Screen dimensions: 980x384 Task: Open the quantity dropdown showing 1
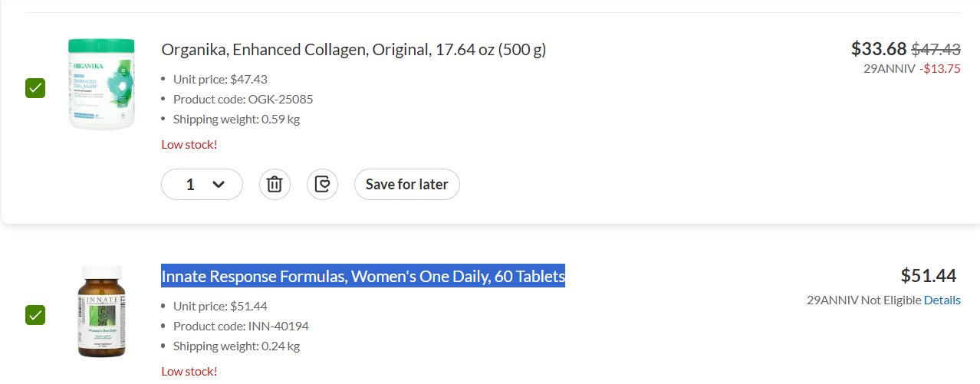coord(202,184)
